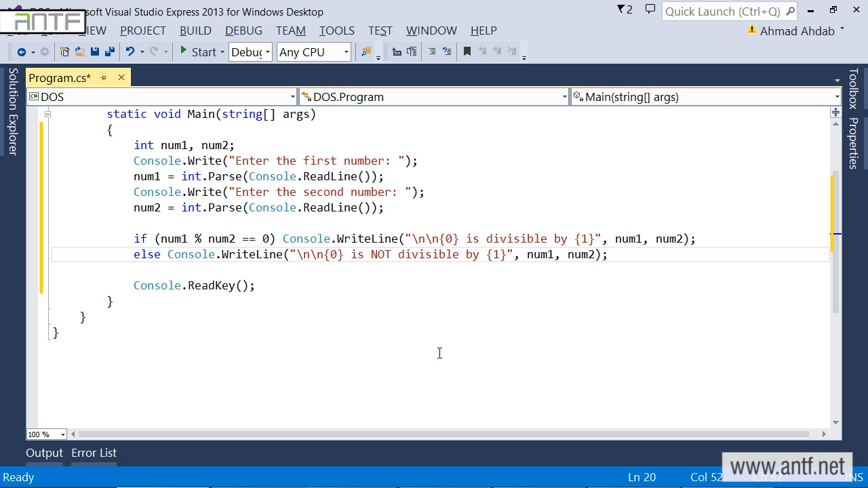
Task: Save the file with the Save icon
Action: coord(95,52)
